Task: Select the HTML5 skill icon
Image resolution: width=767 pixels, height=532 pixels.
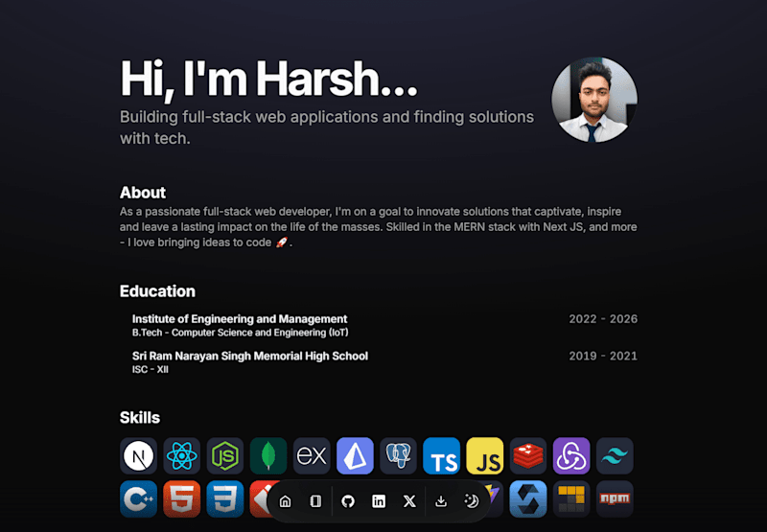Action: point(181,498)
